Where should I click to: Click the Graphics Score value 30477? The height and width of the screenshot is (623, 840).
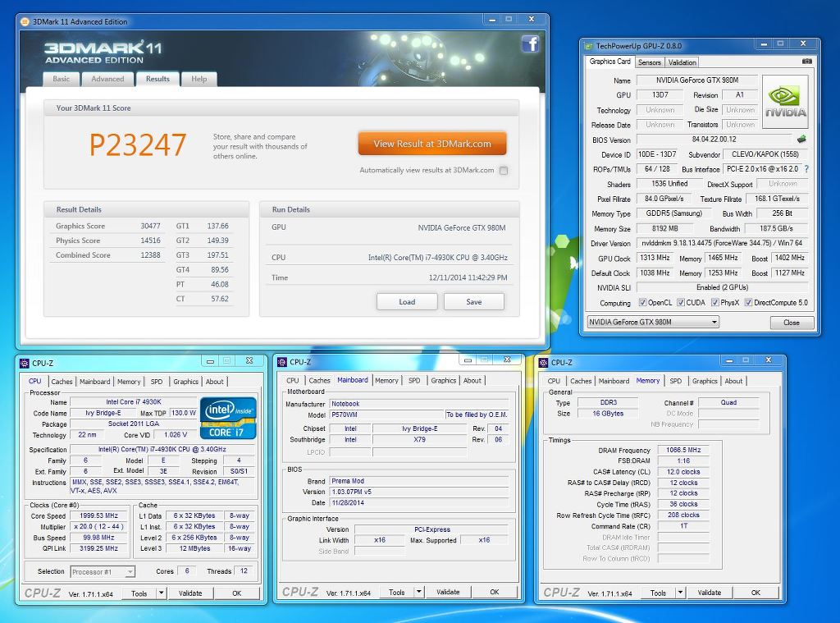coord(151,227)
